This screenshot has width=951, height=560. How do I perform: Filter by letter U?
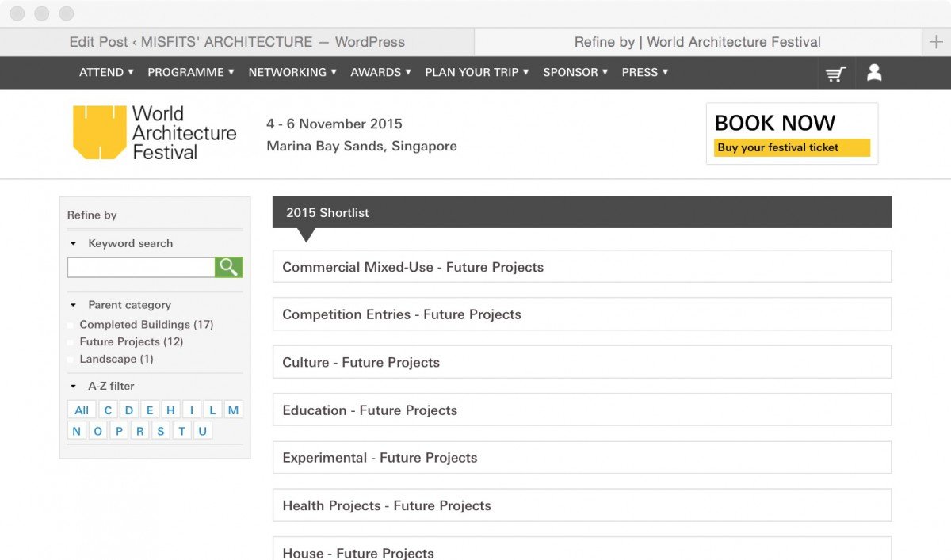202,431
